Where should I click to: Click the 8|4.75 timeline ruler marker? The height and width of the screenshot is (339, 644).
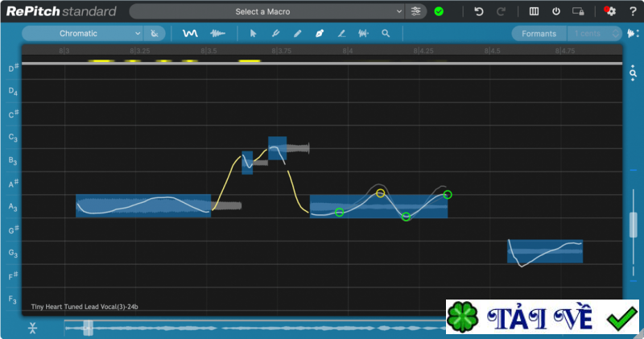point(565,51)
